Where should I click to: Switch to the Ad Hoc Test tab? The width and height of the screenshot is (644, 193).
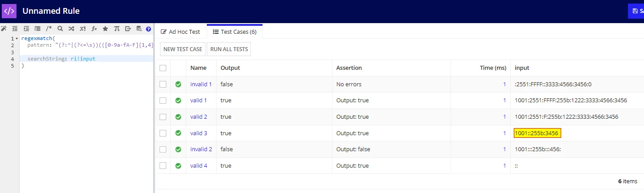(180, 32)
